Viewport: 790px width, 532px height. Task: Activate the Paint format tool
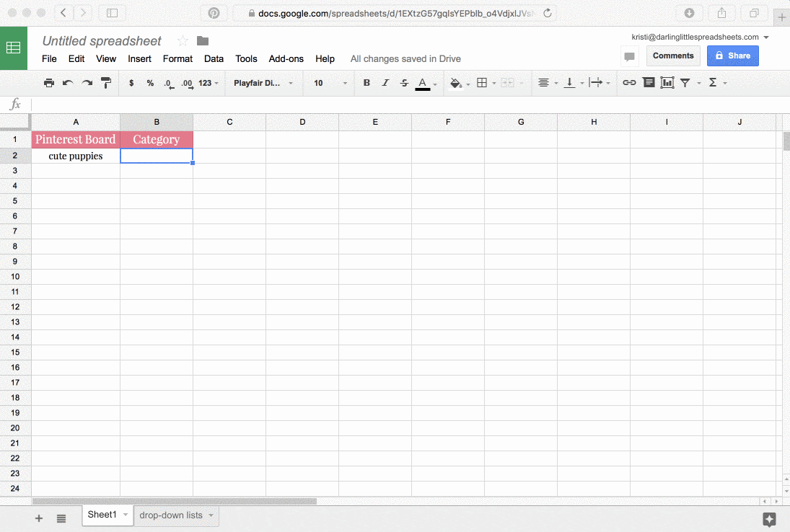(x=106, y=83)
